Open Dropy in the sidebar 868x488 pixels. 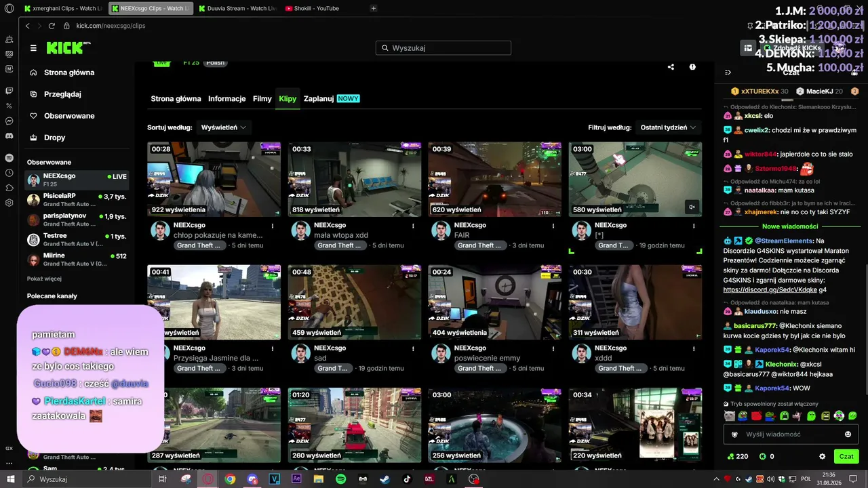[55, 138]
